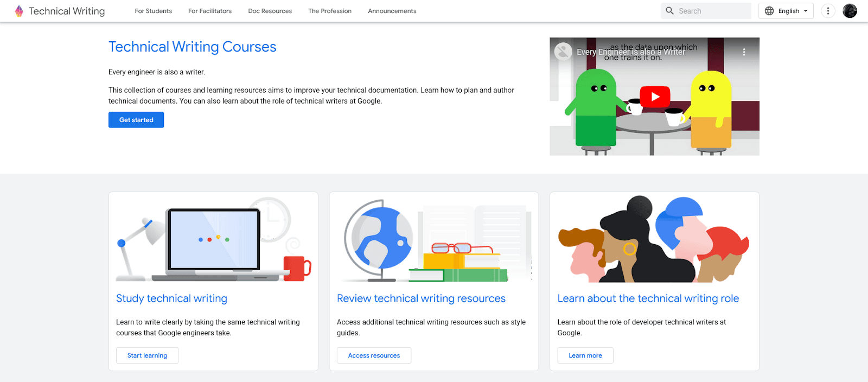Image resolution: width=868 pixels, height=382 pixels.
Task: Click the search magnifier icon
Action: [670, 11]
